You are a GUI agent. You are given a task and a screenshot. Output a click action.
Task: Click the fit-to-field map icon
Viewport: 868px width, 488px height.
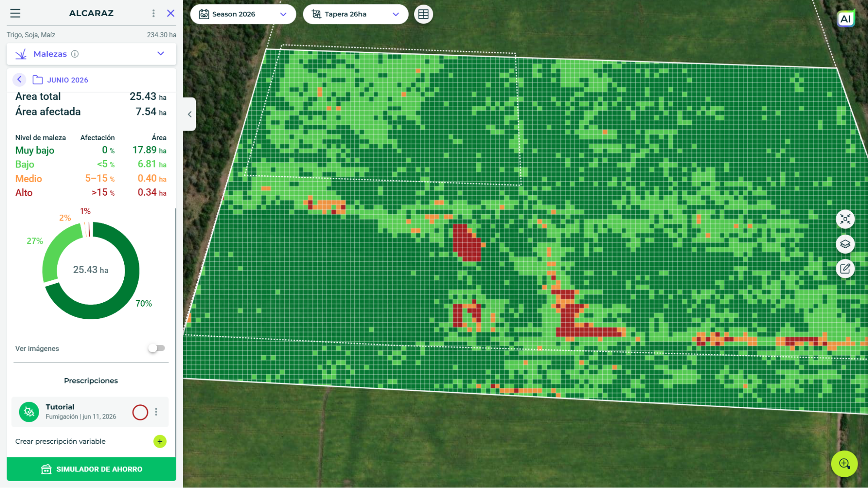845,219
